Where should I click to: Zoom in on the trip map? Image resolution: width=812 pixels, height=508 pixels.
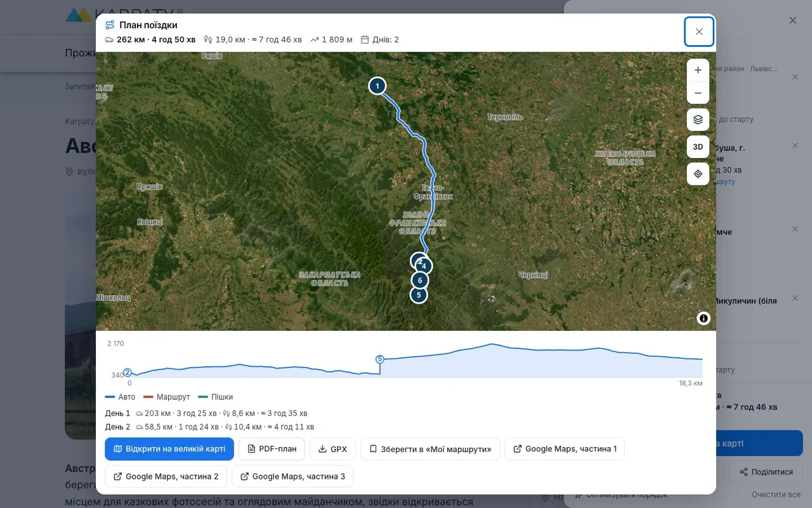[698, 70]
